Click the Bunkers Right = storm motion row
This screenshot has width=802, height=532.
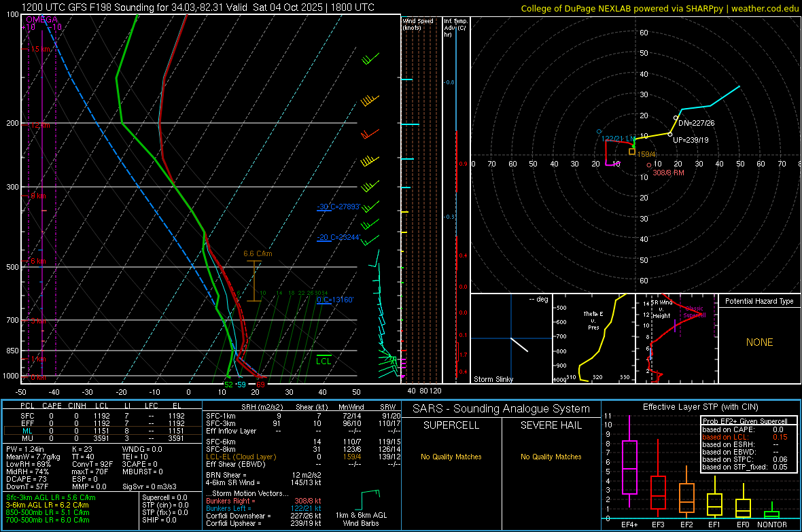coord(264,501)
